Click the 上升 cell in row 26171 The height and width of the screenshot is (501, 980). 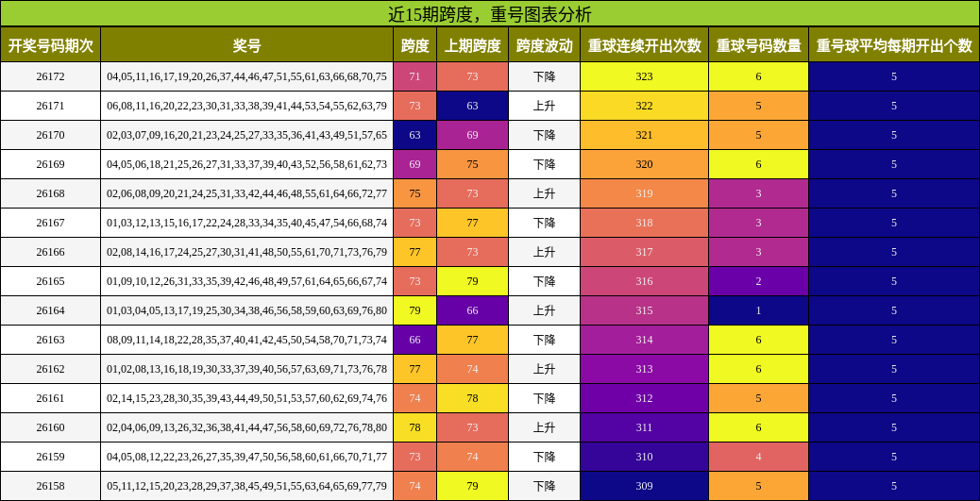tap(545, 107)
